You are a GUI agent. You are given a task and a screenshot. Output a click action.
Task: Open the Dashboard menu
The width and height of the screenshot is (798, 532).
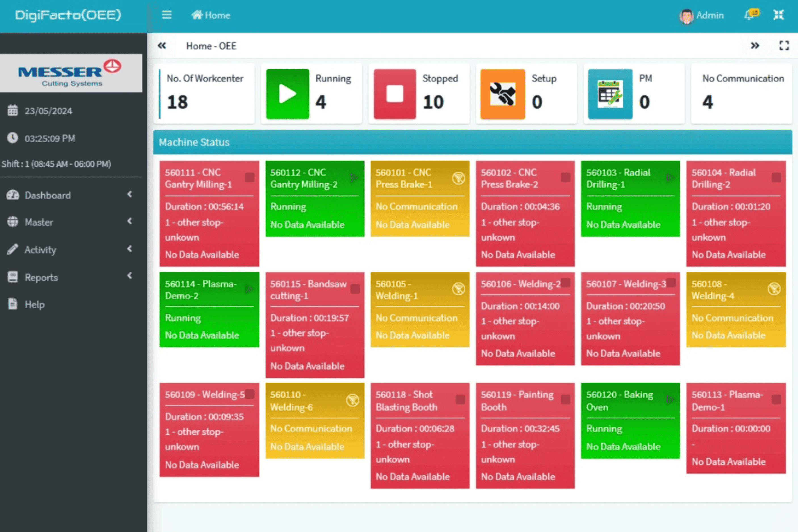(x=71, y=195)
